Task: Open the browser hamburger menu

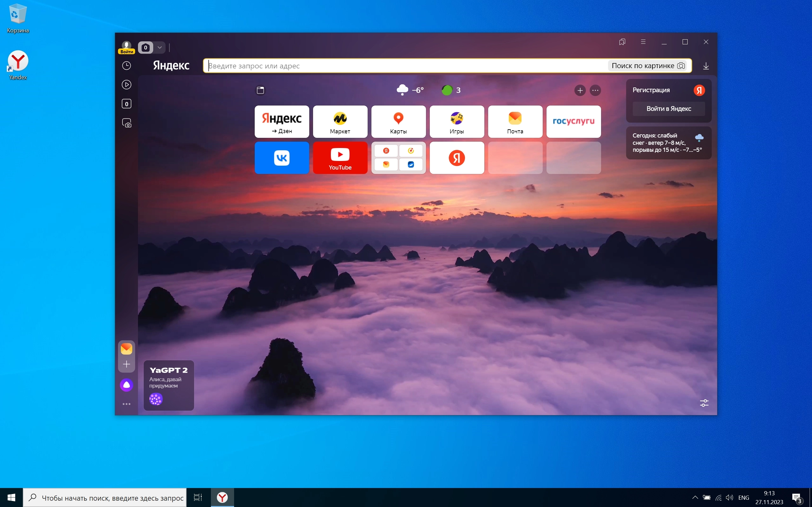Action: [x=643, y=42]
